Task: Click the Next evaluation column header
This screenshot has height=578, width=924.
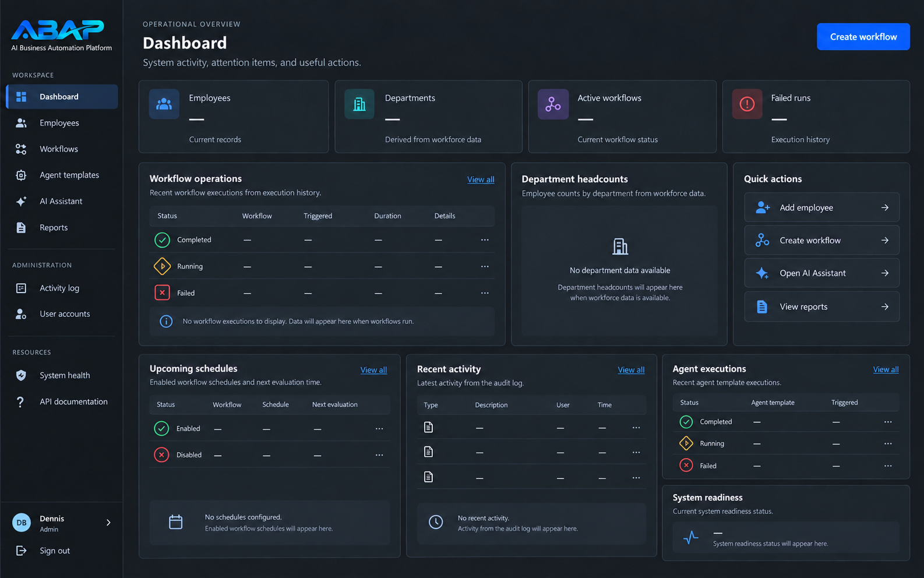Action: tap(335, 404)
